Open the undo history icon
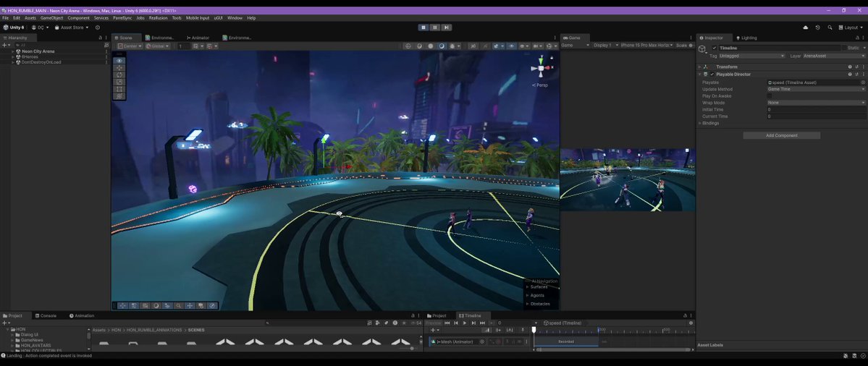Screen dimensions: 868x366 point(817,27)
